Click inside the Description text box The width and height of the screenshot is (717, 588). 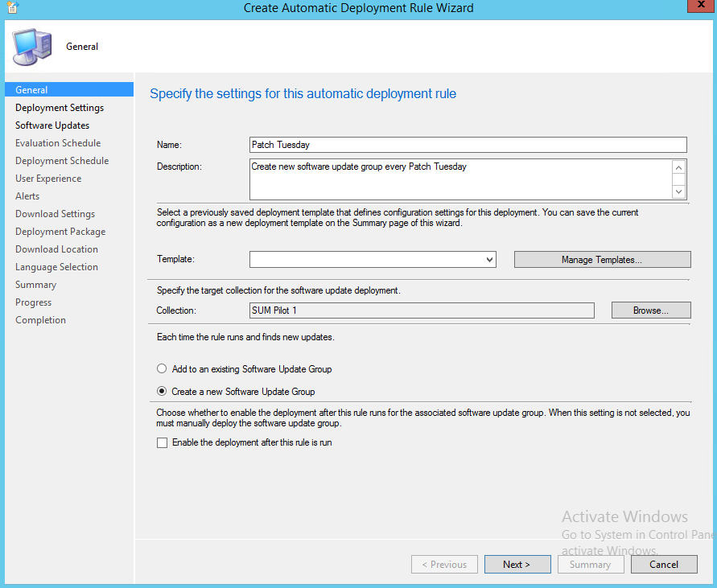click(x=460, y=179)
